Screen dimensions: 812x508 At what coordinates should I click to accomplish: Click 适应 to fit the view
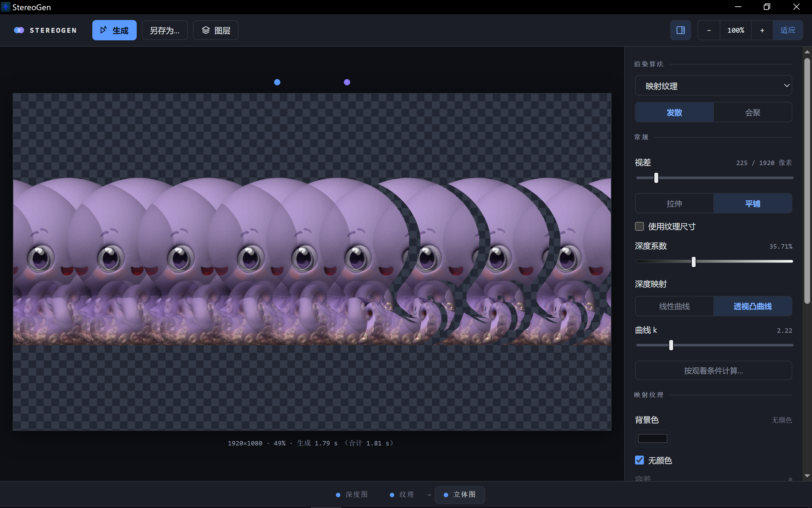788,30
